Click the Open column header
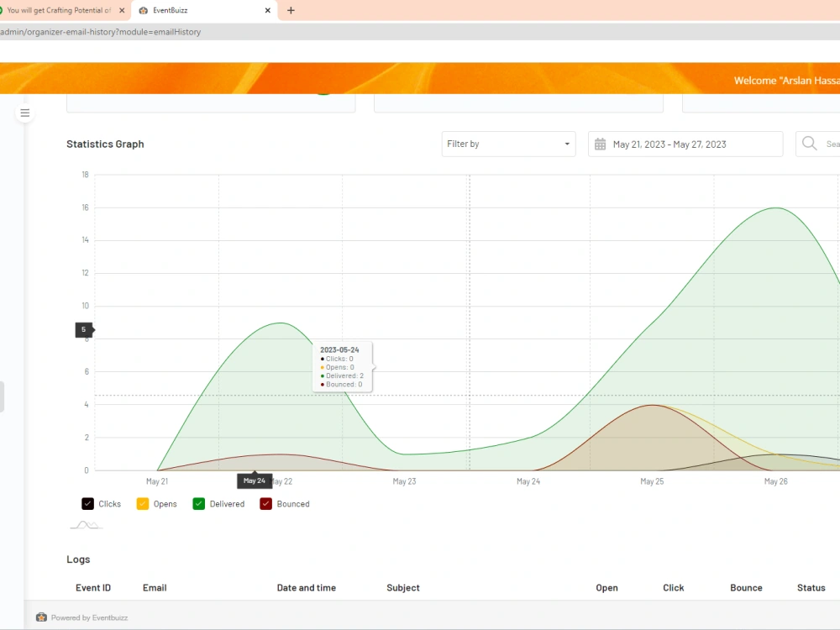This screenshot has height=630, width=840. pyautogui.click(x=606, y=588)
